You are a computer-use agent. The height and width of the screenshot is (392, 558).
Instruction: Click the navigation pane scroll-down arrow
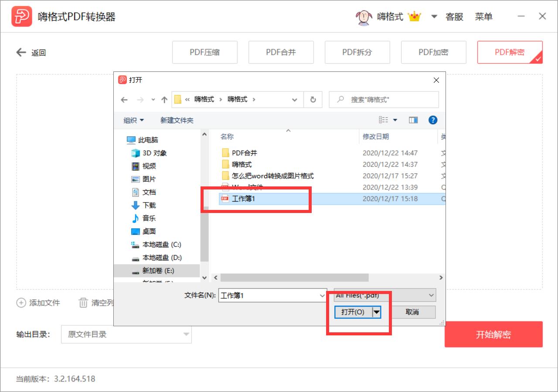click(x=204, y=277)
